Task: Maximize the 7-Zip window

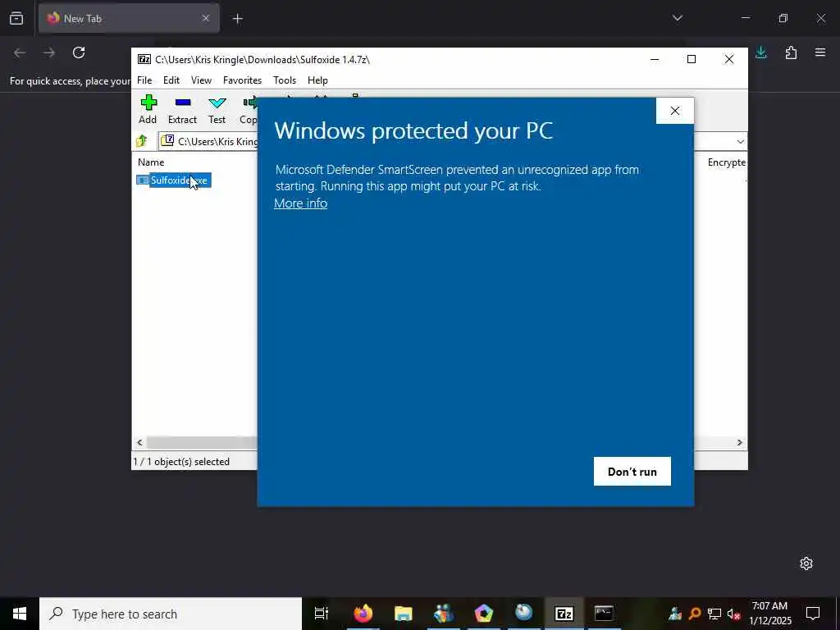Action: pos(692,59)
